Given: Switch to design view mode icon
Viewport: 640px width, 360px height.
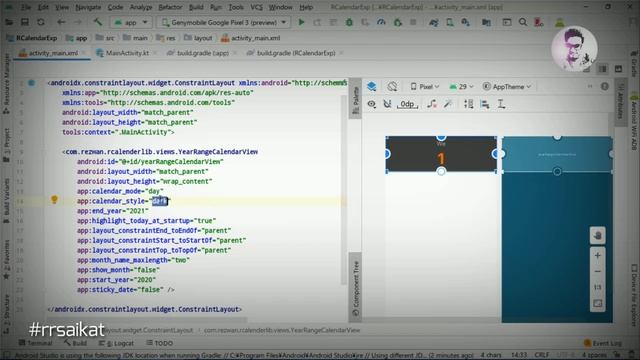Looking at the screenshot, I should pos(618,69).
